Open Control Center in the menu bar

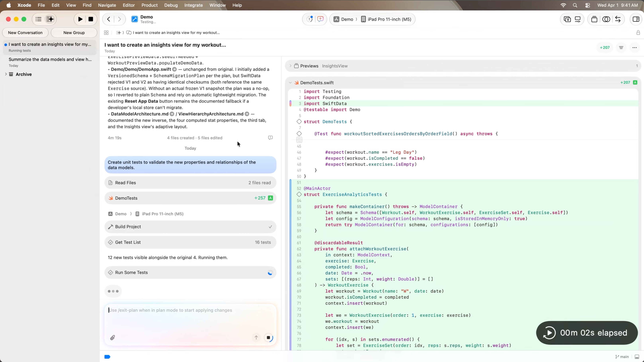[x=588, y=5]
